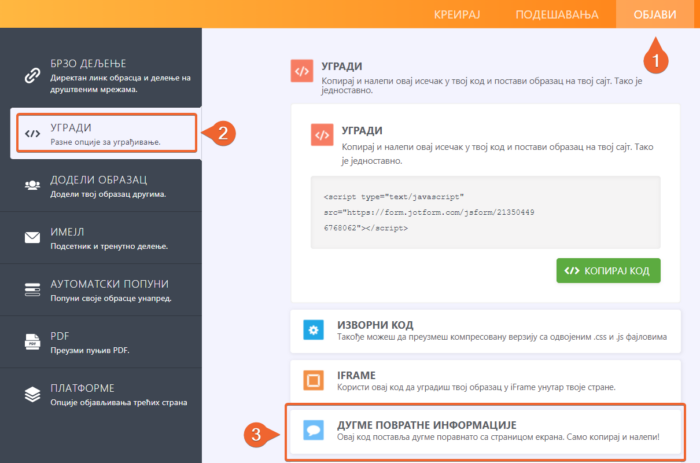Open the КРЕИРАЈ tab
Screen dimensions: 700x463
tap(457, 14)
